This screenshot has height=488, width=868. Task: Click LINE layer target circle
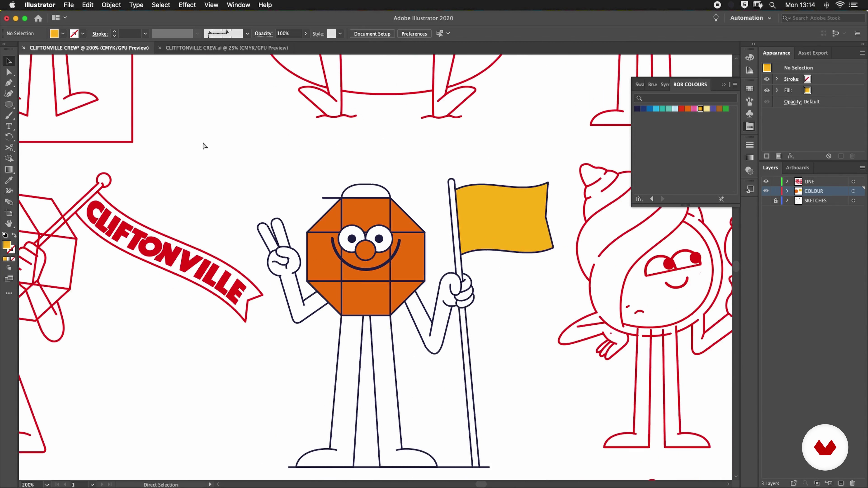[853, 181]
